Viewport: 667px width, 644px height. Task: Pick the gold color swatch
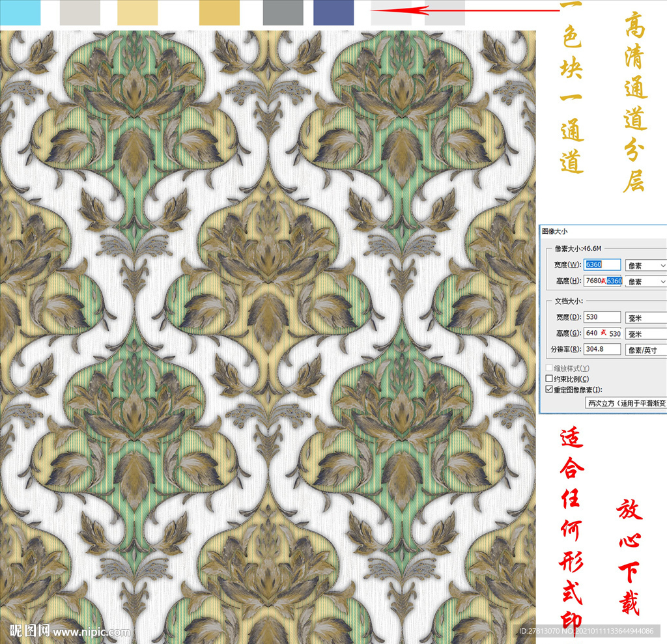(219, 13)
